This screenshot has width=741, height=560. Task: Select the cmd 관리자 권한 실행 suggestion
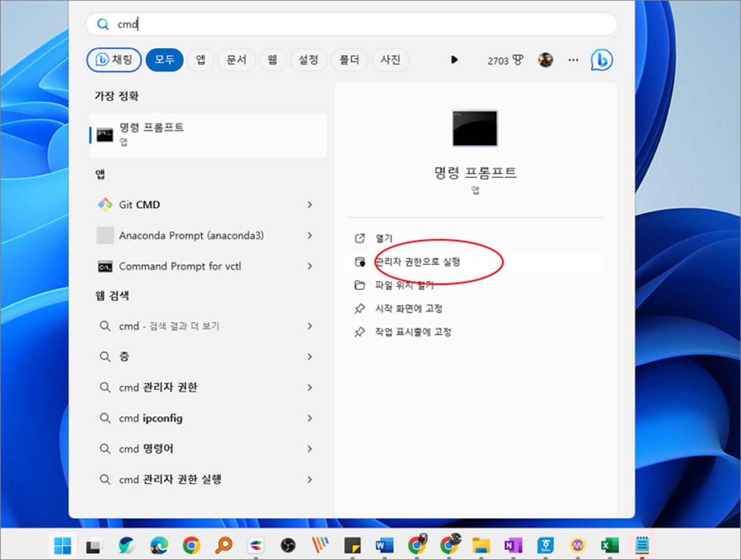196,479
